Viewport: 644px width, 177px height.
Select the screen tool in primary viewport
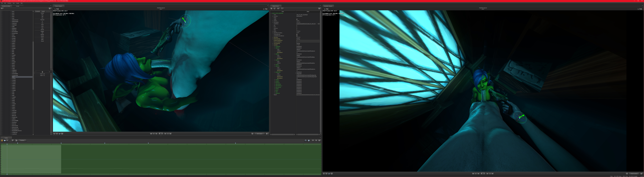(62, 134)
